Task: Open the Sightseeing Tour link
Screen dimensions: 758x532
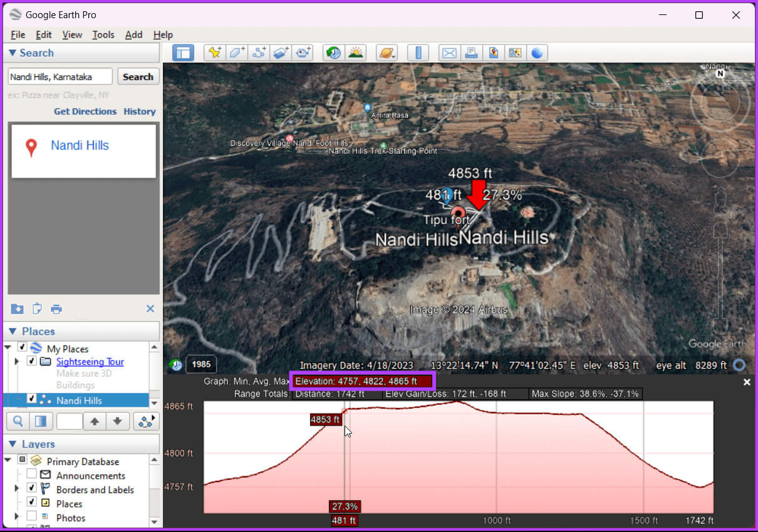Action: tap(90, 362)
